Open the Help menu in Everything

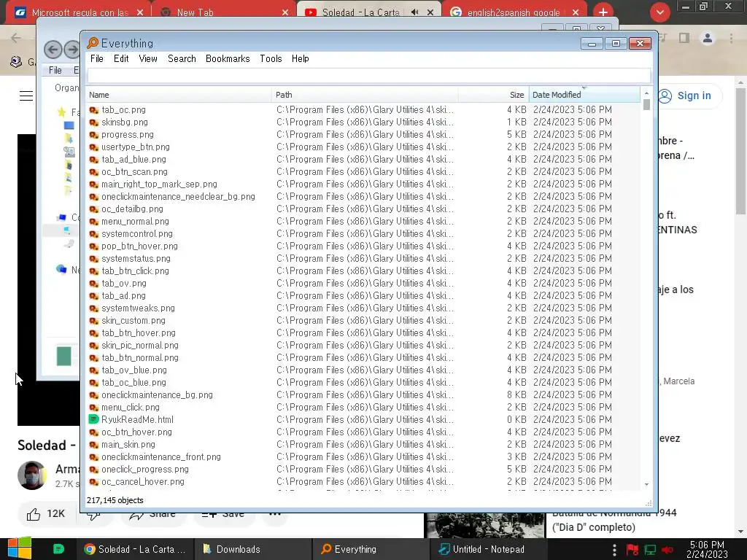(x=300, y=58)
